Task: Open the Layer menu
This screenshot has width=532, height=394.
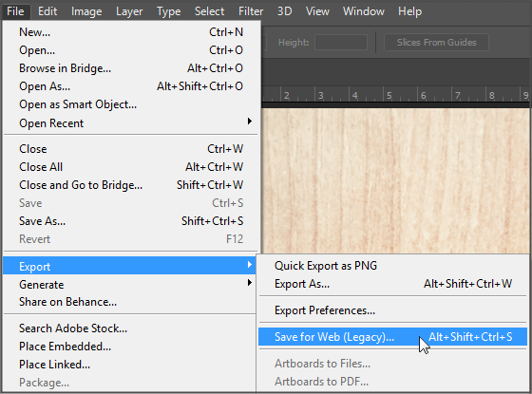Action: (x=129, y=11)
